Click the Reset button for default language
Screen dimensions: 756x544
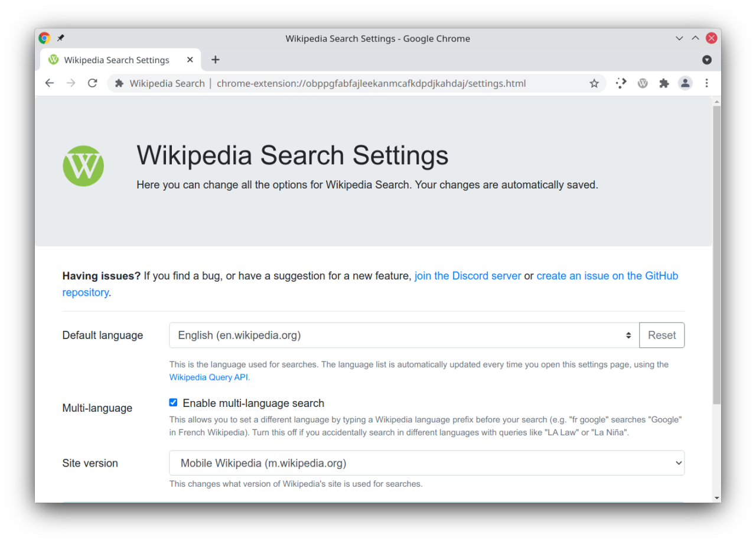[x=661, y=335]
